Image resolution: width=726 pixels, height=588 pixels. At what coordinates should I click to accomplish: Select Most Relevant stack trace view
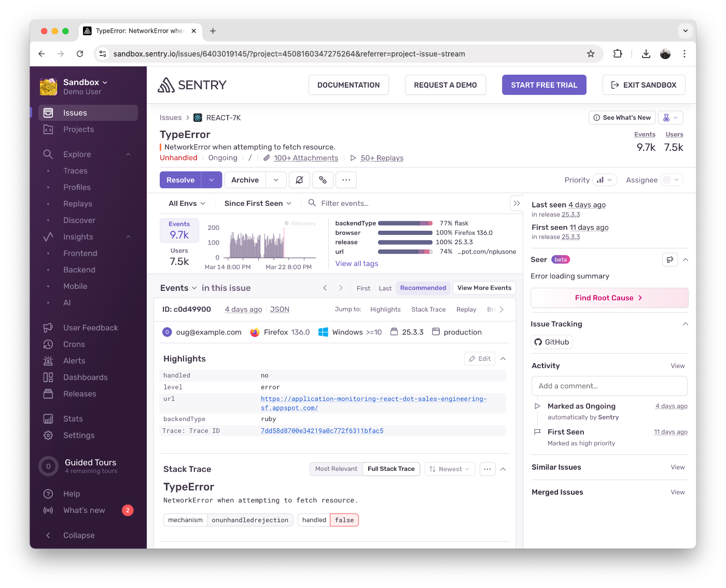pos(336,469)
